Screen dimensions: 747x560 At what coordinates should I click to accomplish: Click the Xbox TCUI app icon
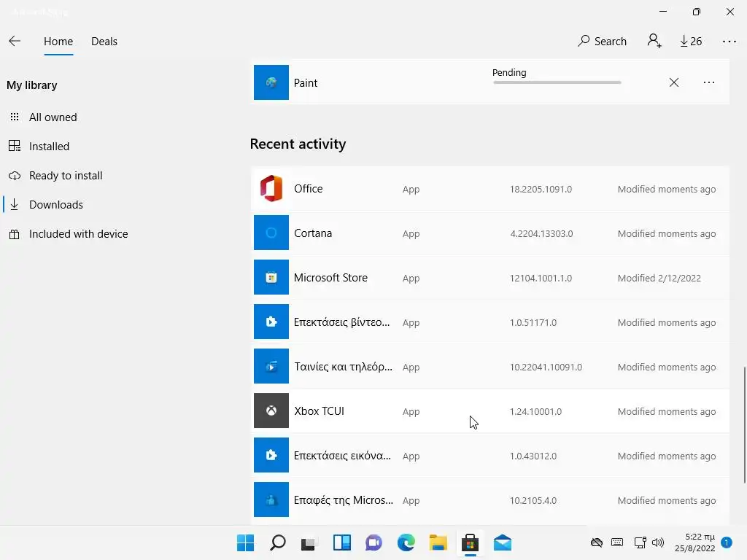coord(271,411)
